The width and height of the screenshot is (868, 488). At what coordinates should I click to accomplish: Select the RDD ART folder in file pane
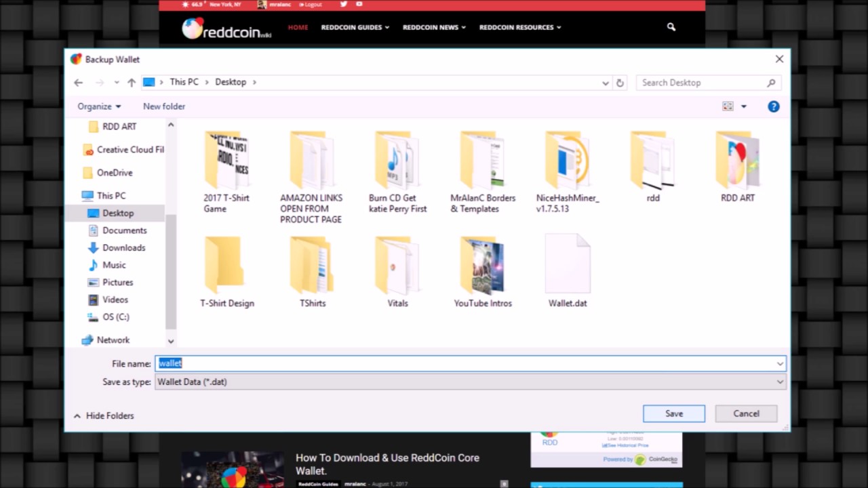(738, 167)
